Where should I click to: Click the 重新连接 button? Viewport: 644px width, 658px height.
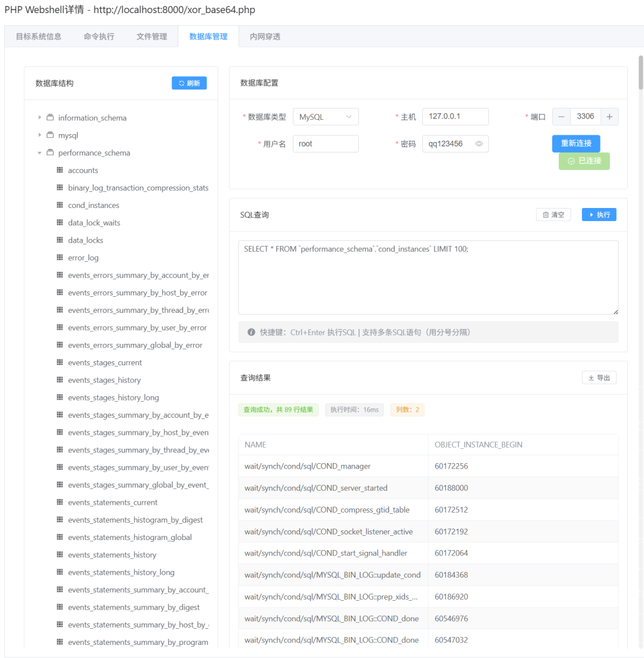[575, 143]
